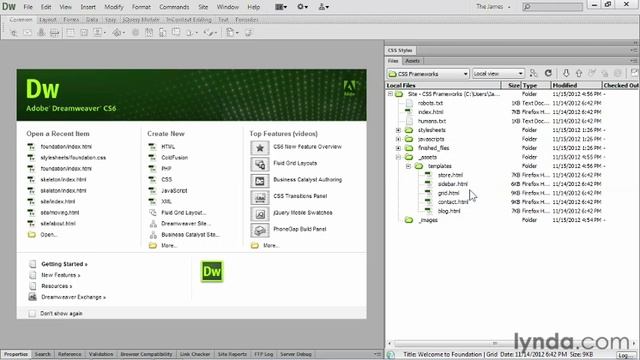Viewport: 640px width, 360px height.
Task: Open the workspace switcher dropdown
Action: 493,7
